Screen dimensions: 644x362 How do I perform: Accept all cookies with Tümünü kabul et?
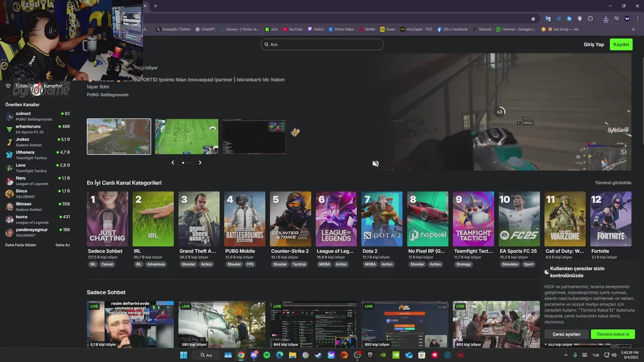click(x=613, y=334)
